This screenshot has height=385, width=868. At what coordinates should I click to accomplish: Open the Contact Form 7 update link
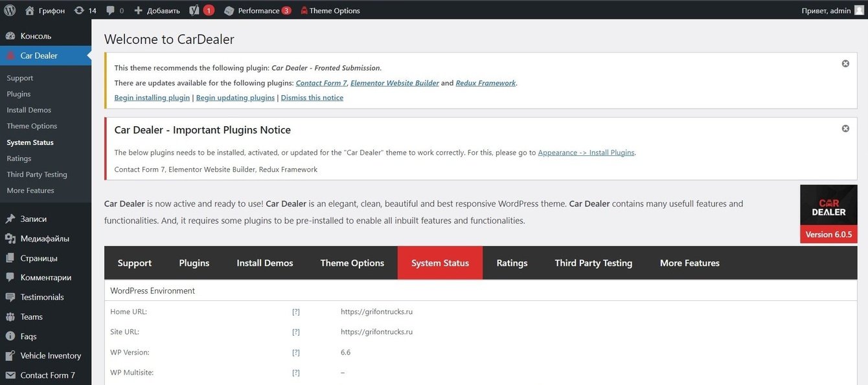click(x=321, y=83)
